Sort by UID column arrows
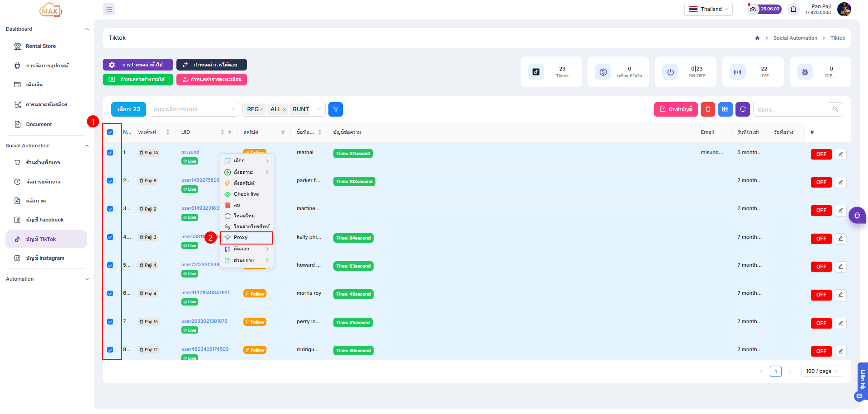 pyautogui.click(x=222, y=132)
